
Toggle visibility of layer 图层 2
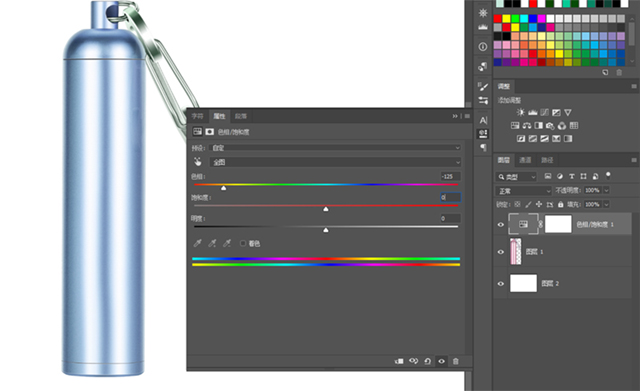pos(501,284)
